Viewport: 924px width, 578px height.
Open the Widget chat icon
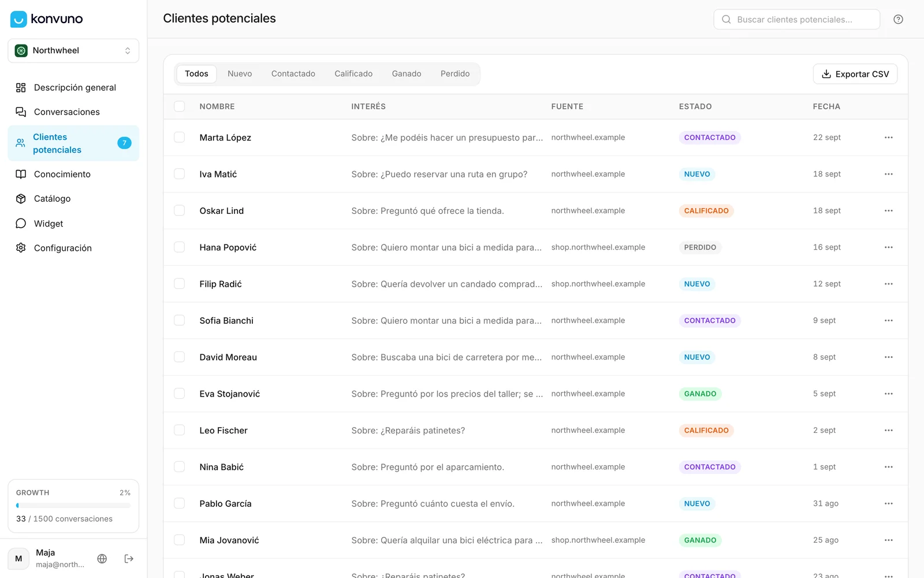(21, 223)
